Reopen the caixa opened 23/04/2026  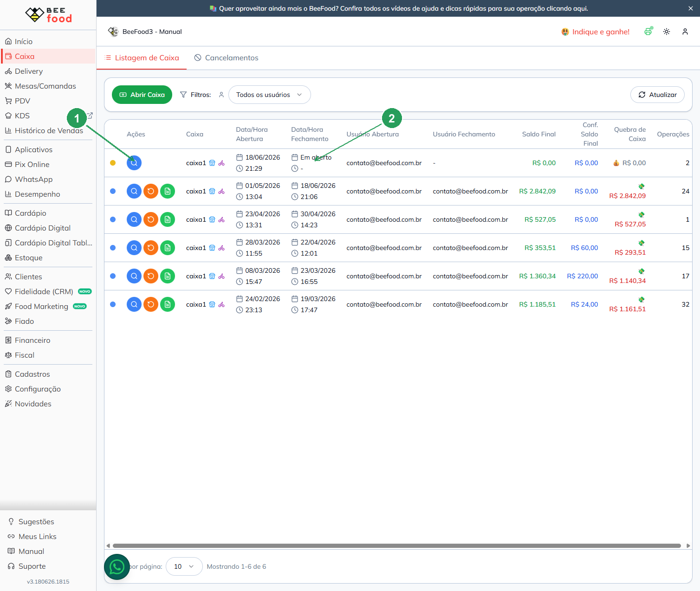click(151, 219)
